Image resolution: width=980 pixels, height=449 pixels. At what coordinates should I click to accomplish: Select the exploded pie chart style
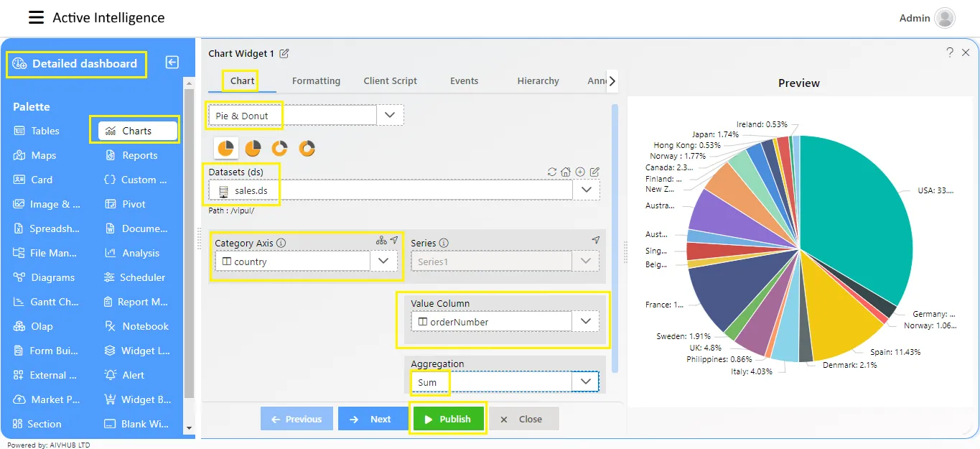tap(253, 148)
